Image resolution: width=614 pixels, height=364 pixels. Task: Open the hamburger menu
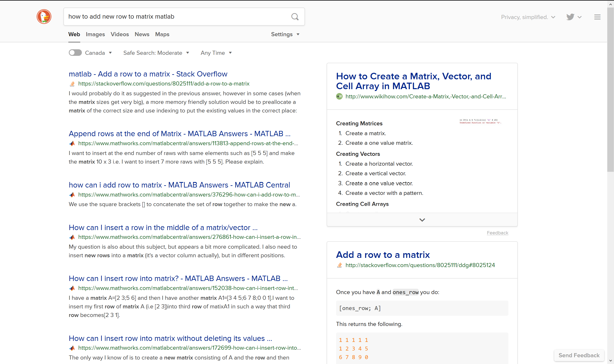point(598,17)
